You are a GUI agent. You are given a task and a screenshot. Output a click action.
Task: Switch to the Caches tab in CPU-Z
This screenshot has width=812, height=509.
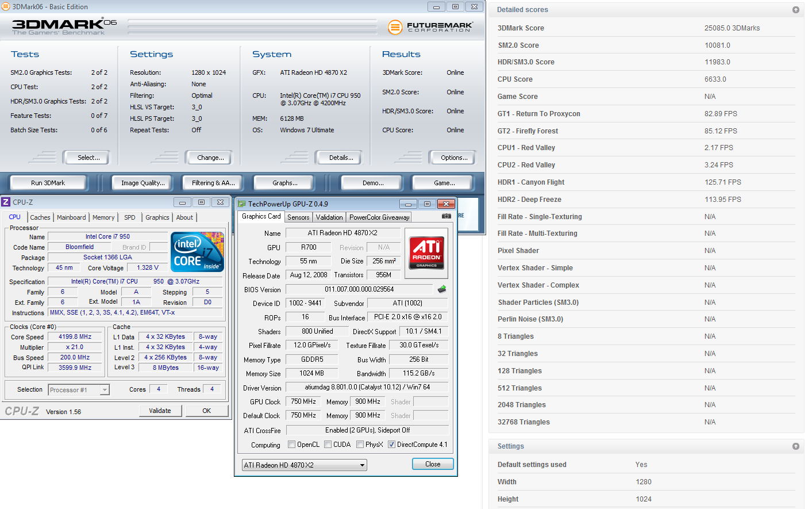(40, 217)
